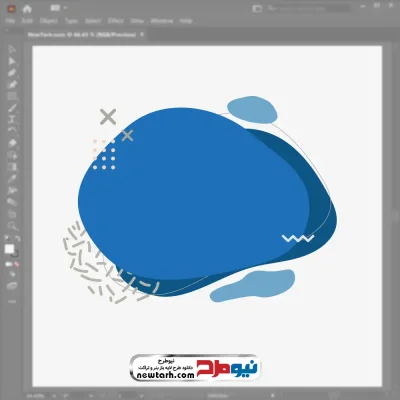Go to the Home screen icon

coord(27,9)
